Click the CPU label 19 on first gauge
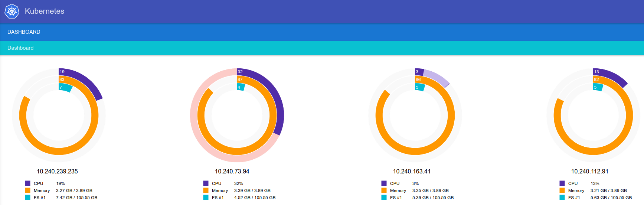644x205 pixels. click(x=62, y=72)
